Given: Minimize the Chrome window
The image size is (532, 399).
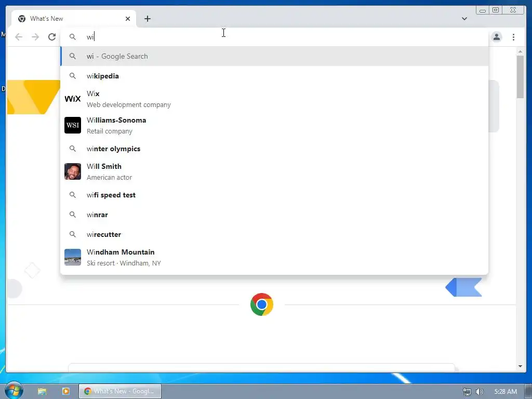Looking at the screenshot, I should (x=483, y=10).
